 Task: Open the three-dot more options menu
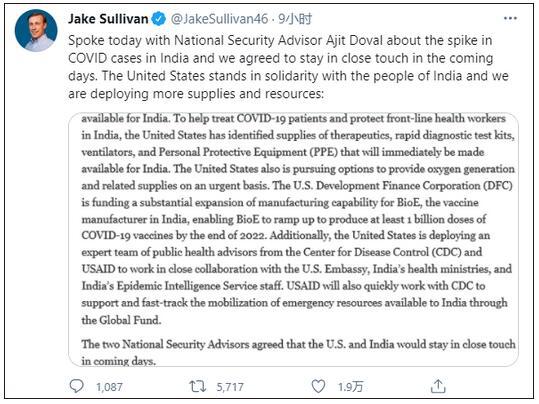(510, 19)
